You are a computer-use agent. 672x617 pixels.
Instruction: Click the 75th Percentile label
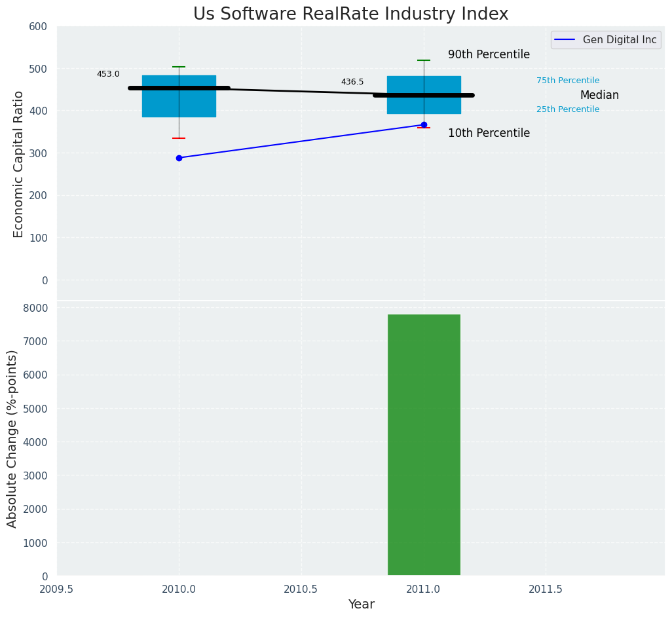(x=568, y=81)
